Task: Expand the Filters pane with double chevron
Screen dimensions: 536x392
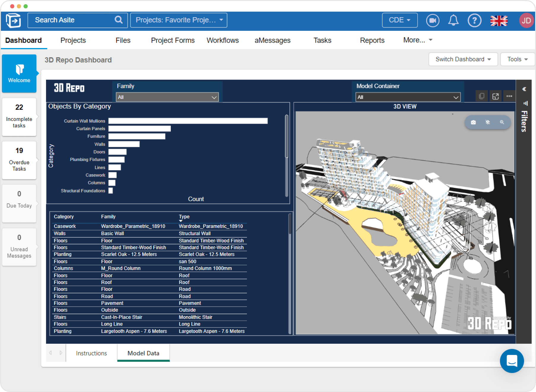Action: 524,89
